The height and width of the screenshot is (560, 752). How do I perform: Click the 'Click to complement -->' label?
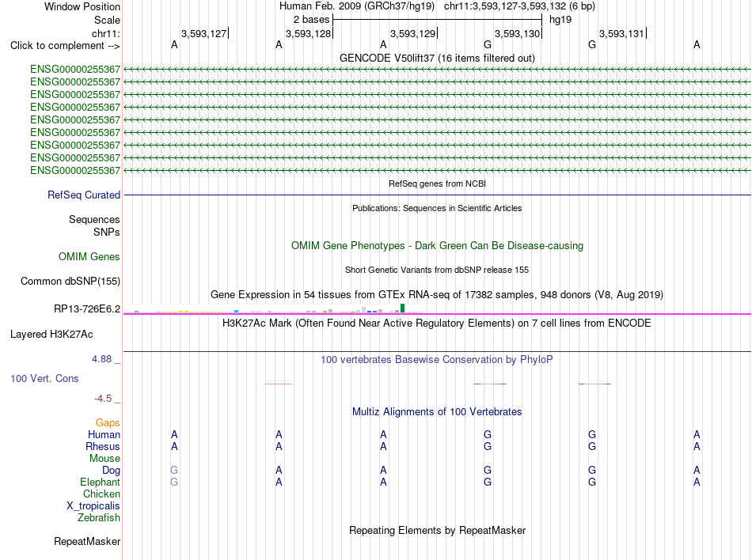coord(65,46)
